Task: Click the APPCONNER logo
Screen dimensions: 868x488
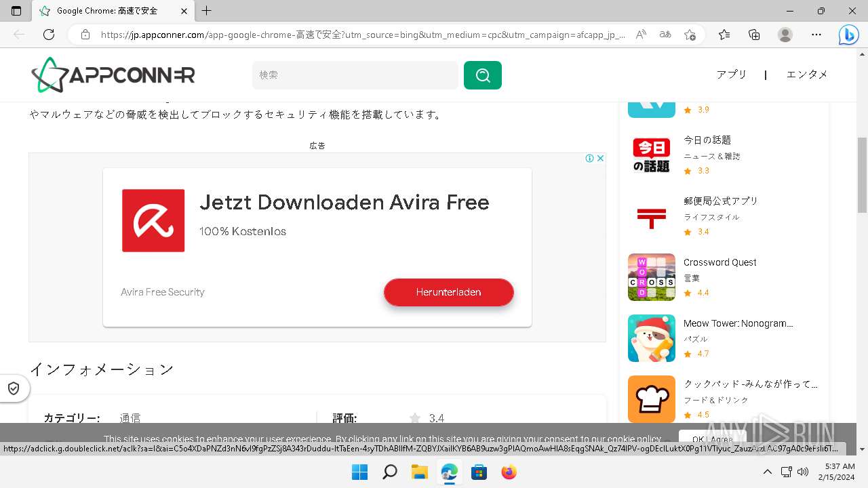Action: pyautogui.click(x=113, y=75)
